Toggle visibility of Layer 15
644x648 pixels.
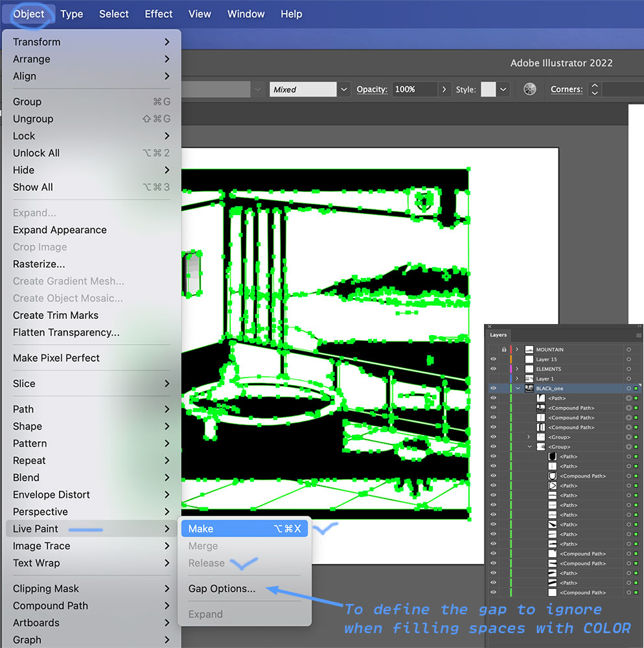493,360
